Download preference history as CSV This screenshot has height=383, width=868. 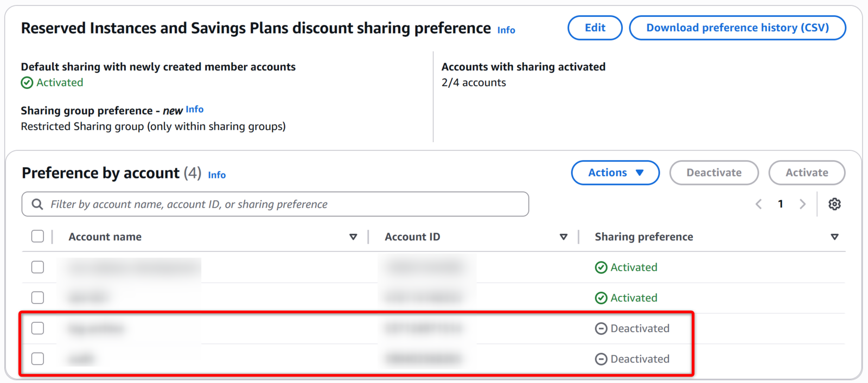click(x=737, y=28)
